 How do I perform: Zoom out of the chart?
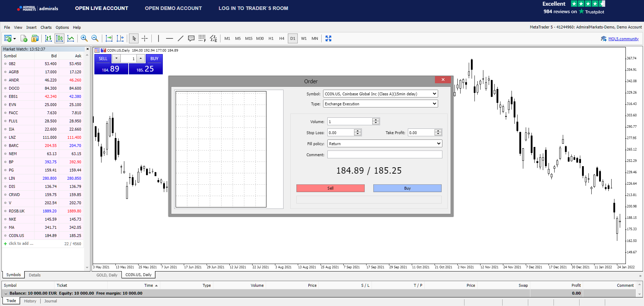coord(95,38)
